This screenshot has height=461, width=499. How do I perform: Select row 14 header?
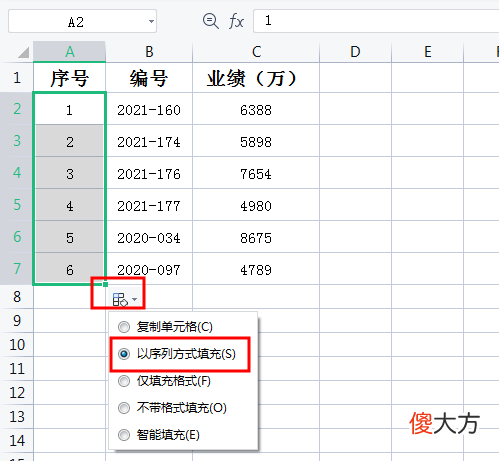(17, 441)
